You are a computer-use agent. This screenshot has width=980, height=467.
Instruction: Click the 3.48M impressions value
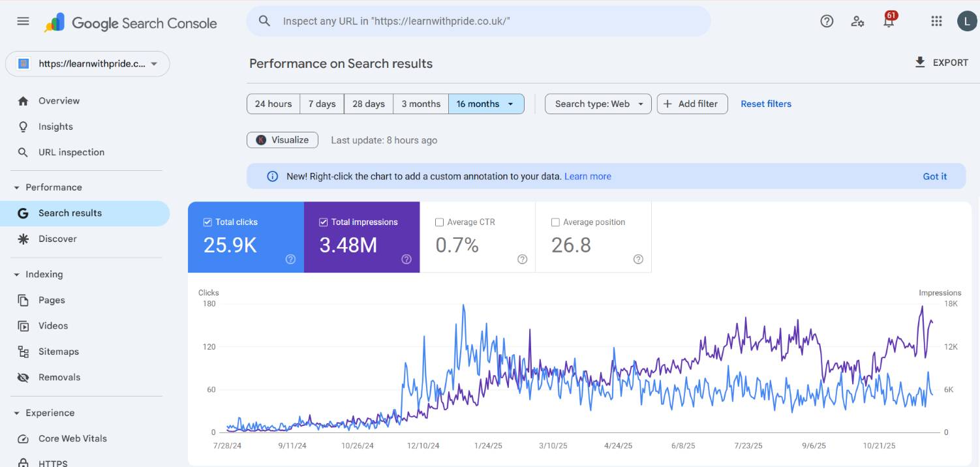[x=348, y=245]
